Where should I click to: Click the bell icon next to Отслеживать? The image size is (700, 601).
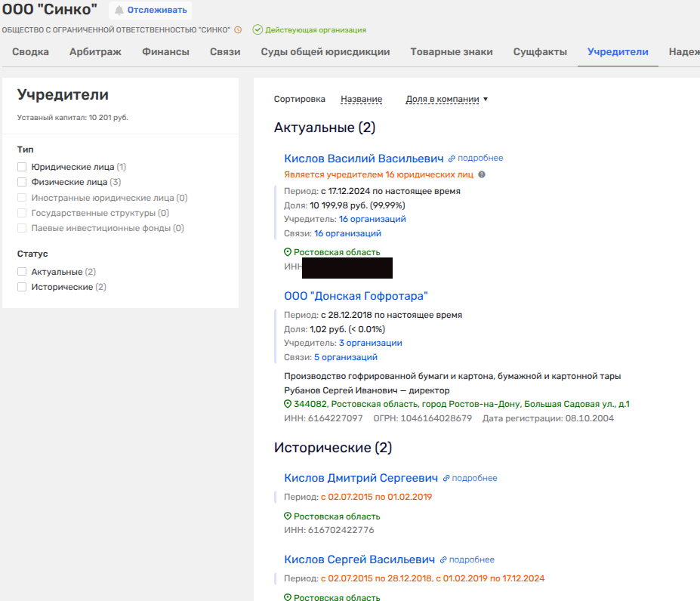pos(119,10)
